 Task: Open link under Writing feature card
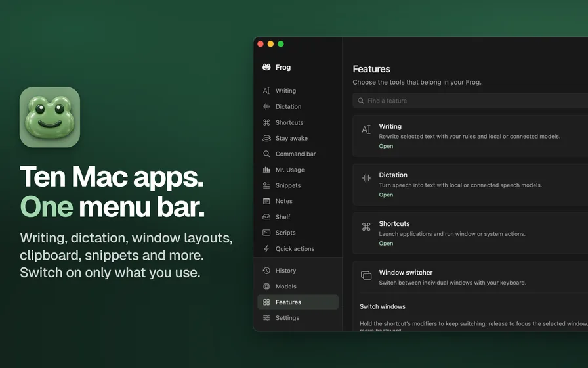coord(386,146)
